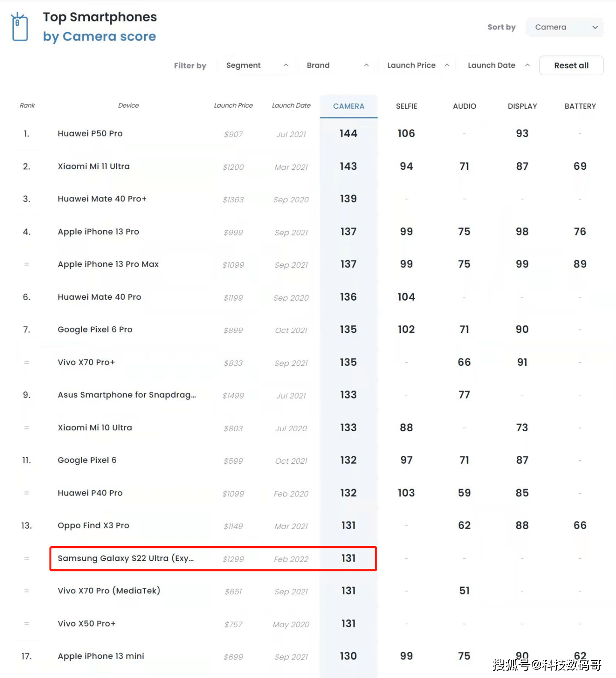616x678 pixels.
Task: Click selfie score 106 for Huawei P50 Pro
Action: (406, 133)
